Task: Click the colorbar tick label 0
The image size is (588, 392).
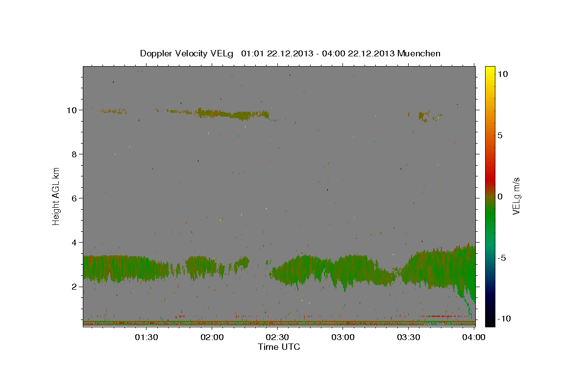Action: tap(500, 196)
